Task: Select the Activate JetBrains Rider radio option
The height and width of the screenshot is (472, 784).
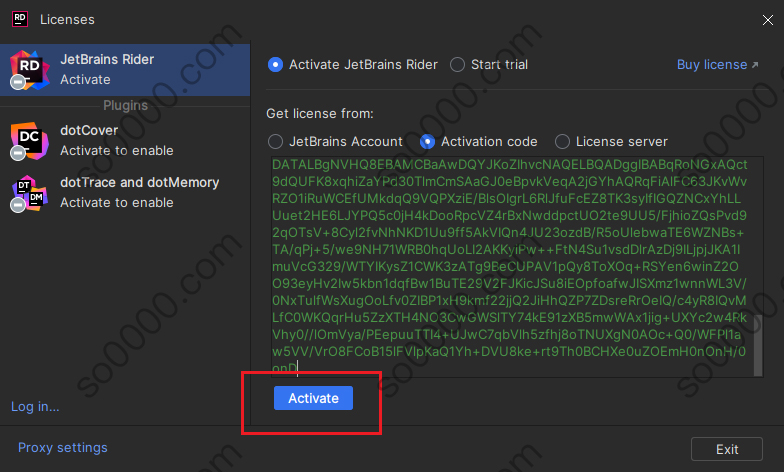Action: tap(352, 64)
